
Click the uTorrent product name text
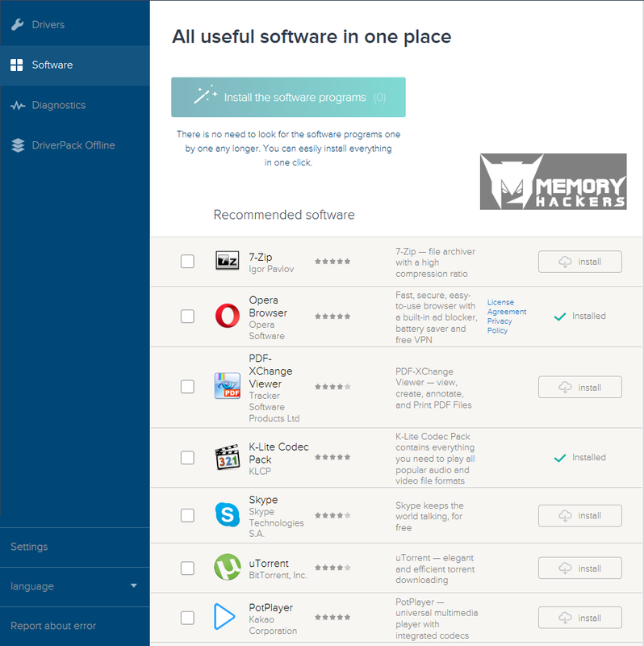click(x=269, y=563)
